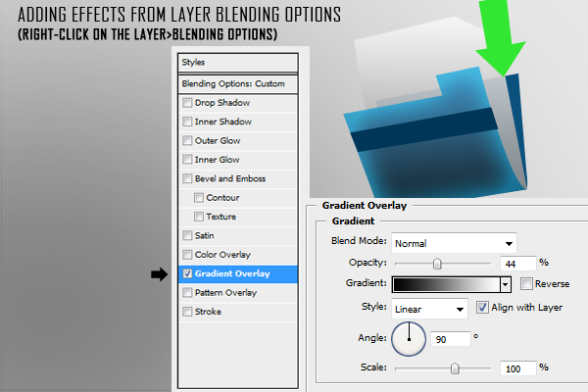Image resolution: width=588 pixels, height=392 pixels.
Task: Uncheck the Gradient Overlay checkbox
Action: [x=187, y=273]
